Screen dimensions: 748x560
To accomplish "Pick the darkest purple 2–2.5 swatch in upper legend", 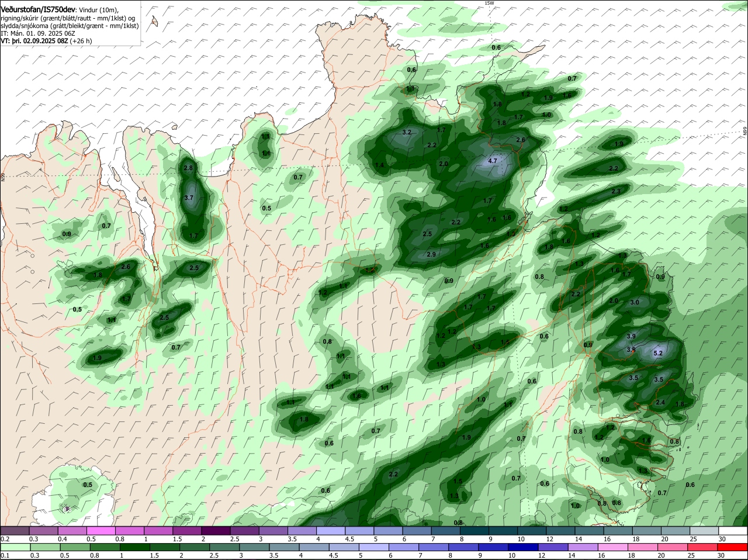I will click(216, 531).
